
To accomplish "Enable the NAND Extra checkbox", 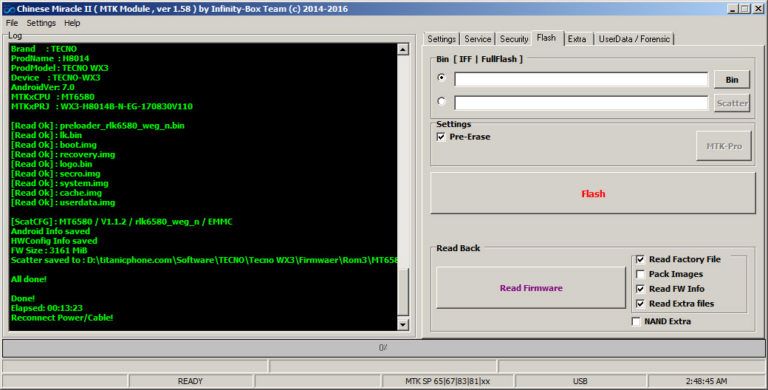I will pyautogui.click(x=636, y=321).
